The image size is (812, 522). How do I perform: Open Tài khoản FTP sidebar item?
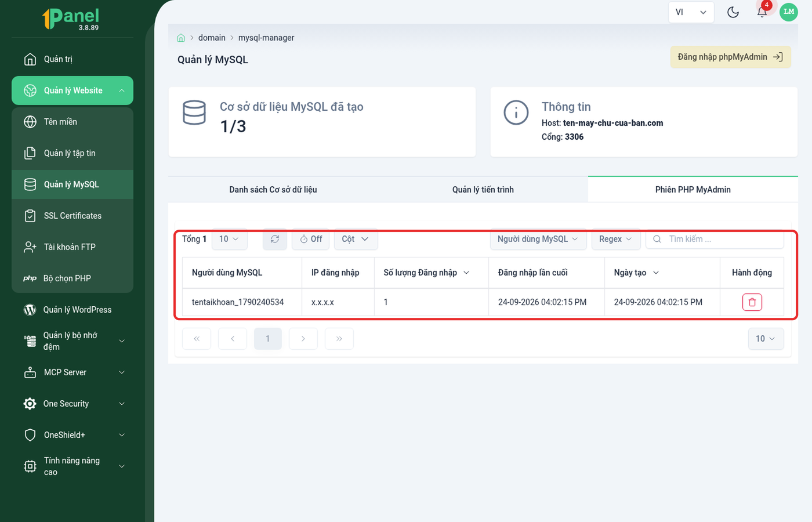(x=72, y=247)
